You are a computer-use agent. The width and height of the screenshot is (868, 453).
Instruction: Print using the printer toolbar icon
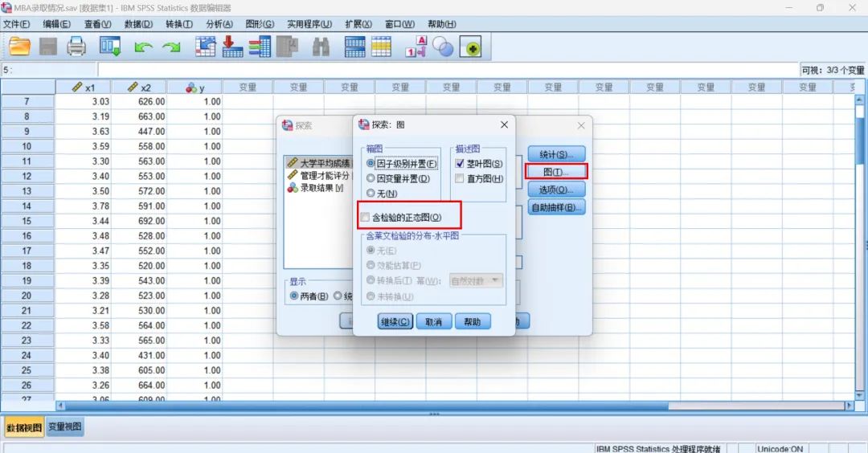tap(76, 47)
